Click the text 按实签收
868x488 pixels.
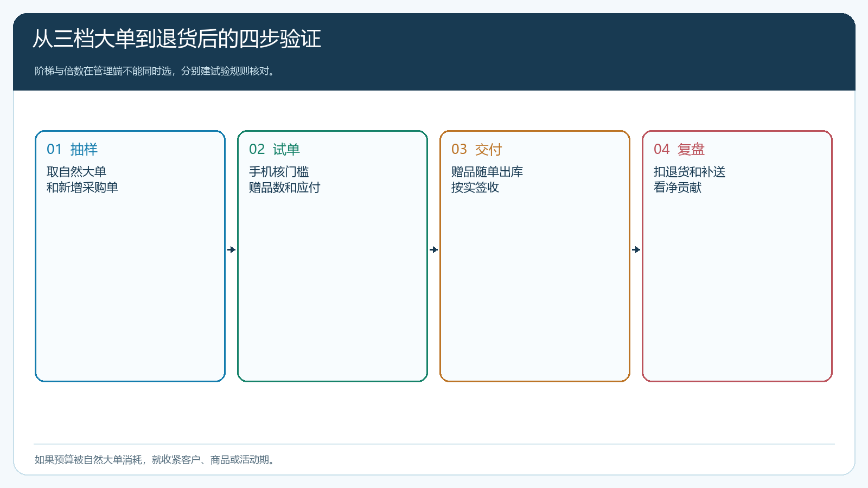point(475,188)
